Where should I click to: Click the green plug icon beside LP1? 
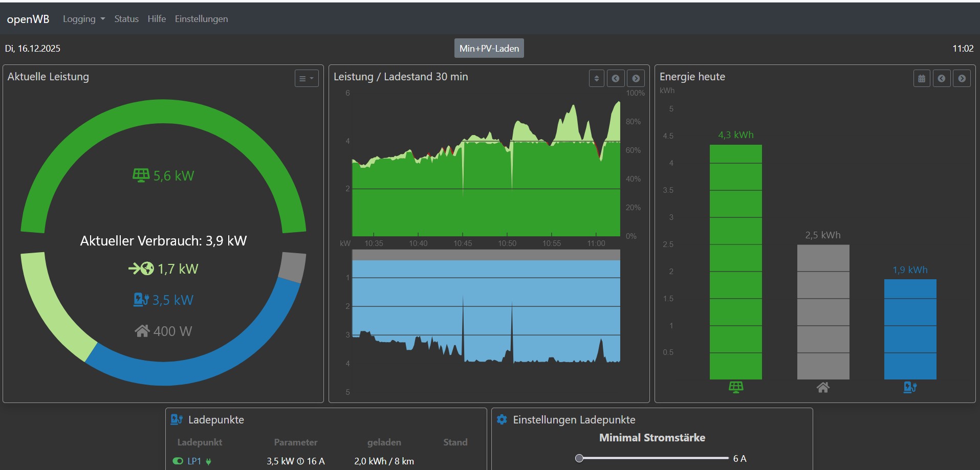[209, 461]
